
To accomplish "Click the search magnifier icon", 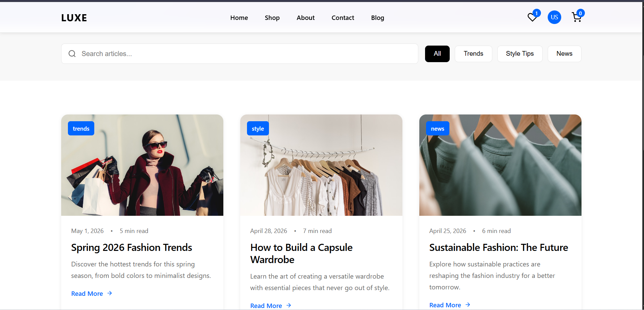I will point(72,54).
